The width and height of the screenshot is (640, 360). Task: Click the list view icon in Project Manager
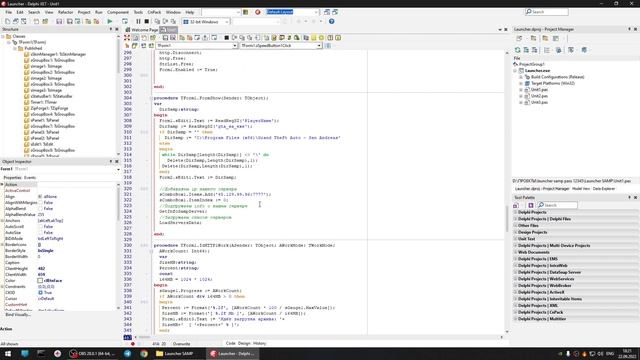click(x=547, y=50)
